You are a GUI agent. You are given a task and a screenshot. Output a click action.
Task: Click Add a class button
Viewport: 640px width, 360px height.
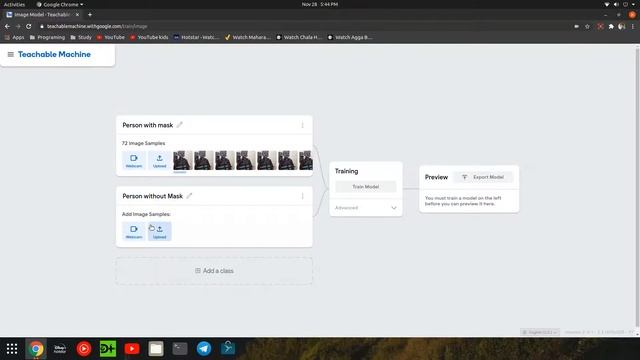[x=214, y=271]
